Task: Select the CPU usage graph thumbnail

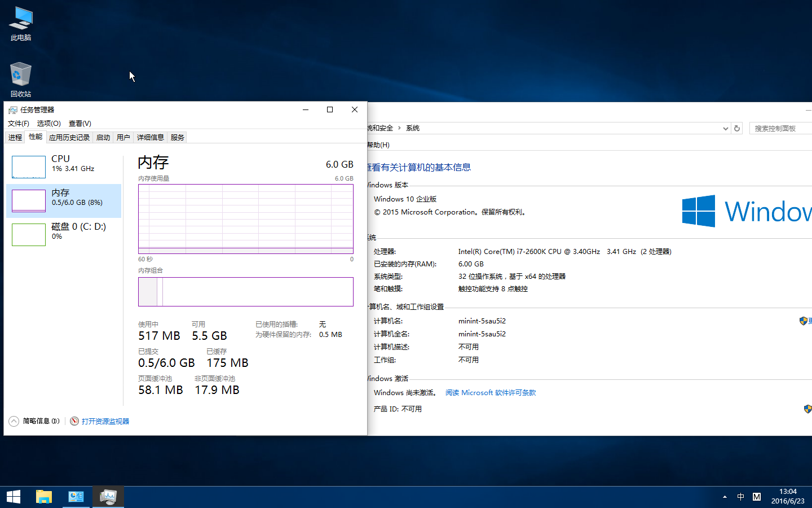Action: pyautogui.click(x=29, y=167)
